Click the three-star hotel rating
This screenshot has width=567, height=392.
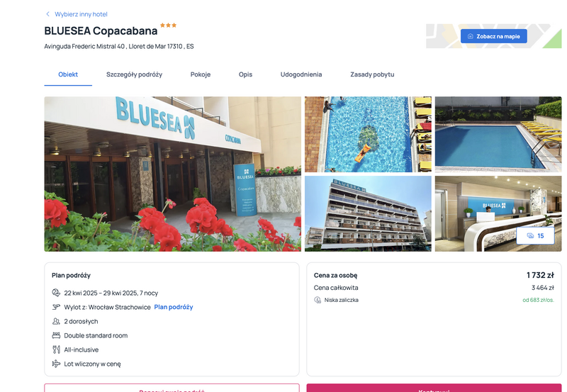pyautogui.click(x=168, y=26)
